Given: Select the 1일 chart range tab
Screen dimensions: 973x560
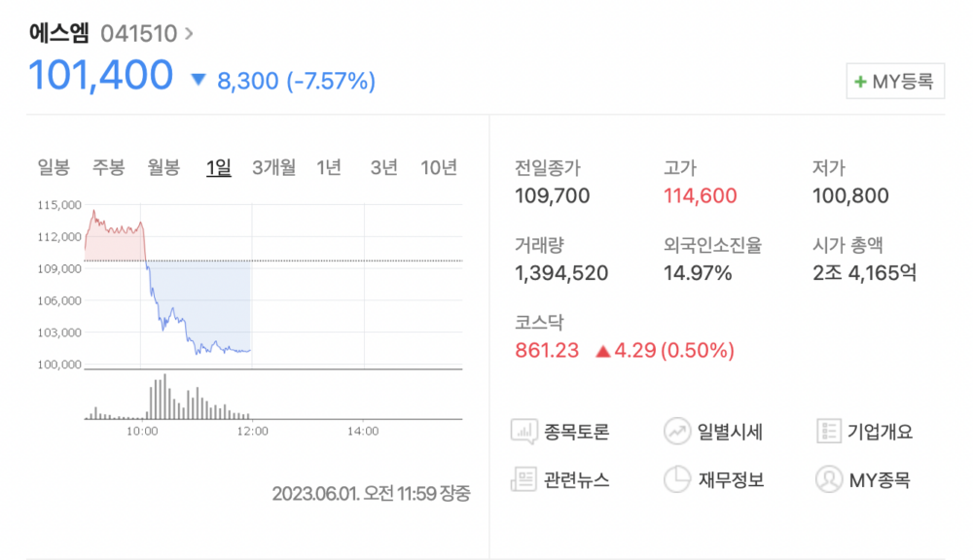Looking at the screenshot, I should 219,167.
